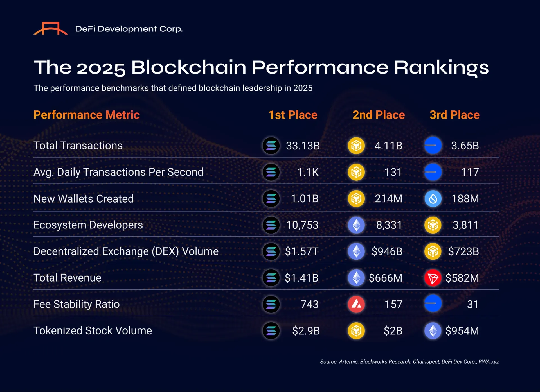Click Solana icon in Total Transactions row
Image resolution: width=540 pixels, height=392 pixels.
tap(271, 146)
